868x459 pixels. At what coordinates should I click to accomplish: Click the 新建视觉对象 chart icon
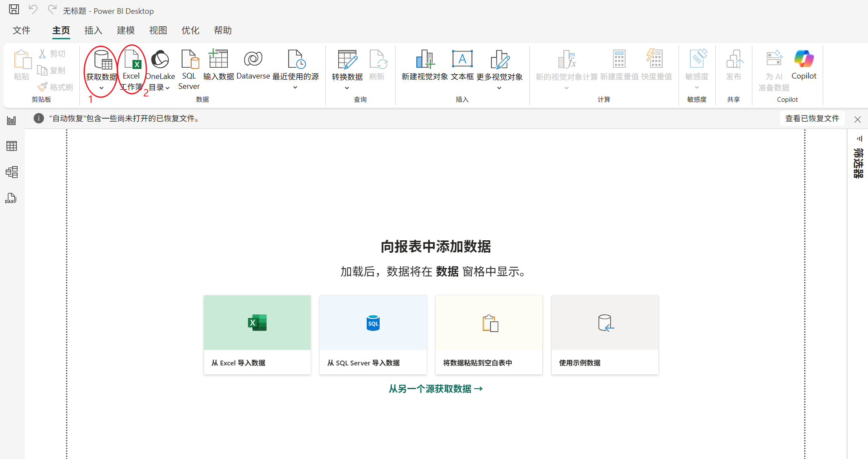point(425,59)
